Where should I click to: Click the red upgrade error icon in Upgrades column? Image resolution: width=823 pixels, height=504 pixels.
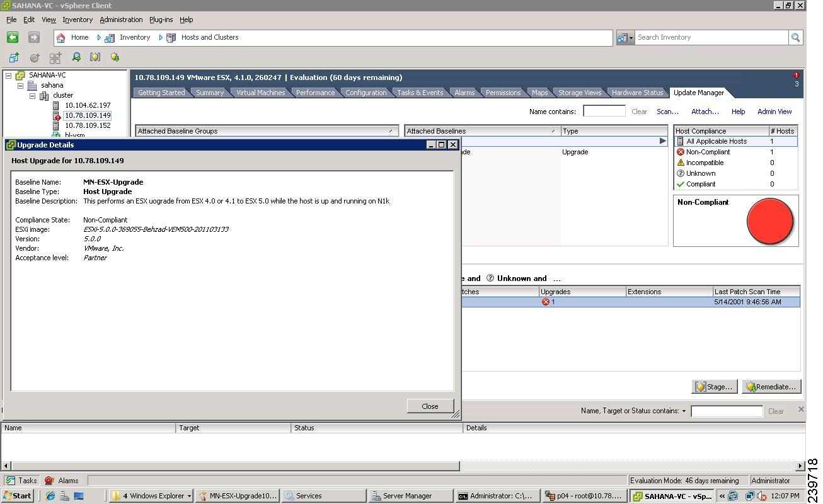[x=546, y=302]
